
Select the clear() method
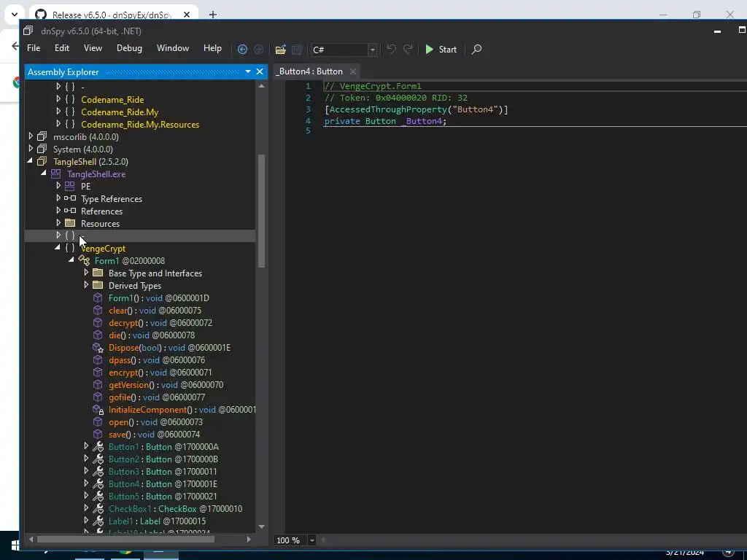coord(155,311)
